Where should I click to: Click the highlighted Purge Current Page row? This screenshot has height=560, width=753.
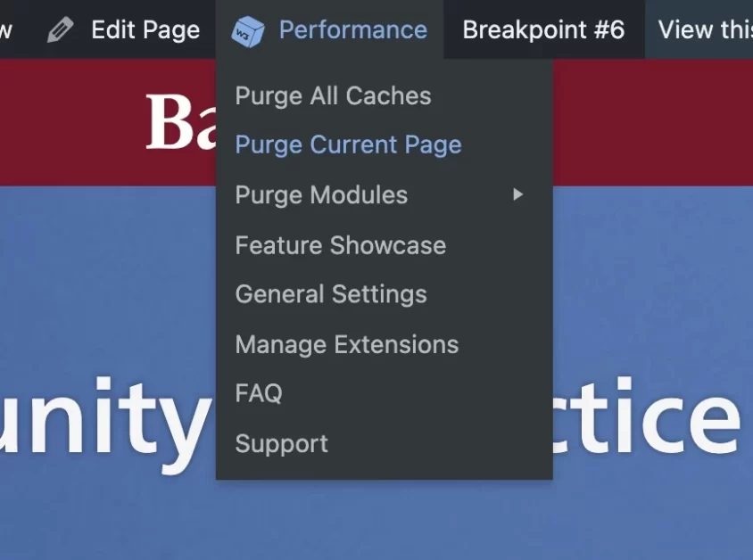(348, 144)
